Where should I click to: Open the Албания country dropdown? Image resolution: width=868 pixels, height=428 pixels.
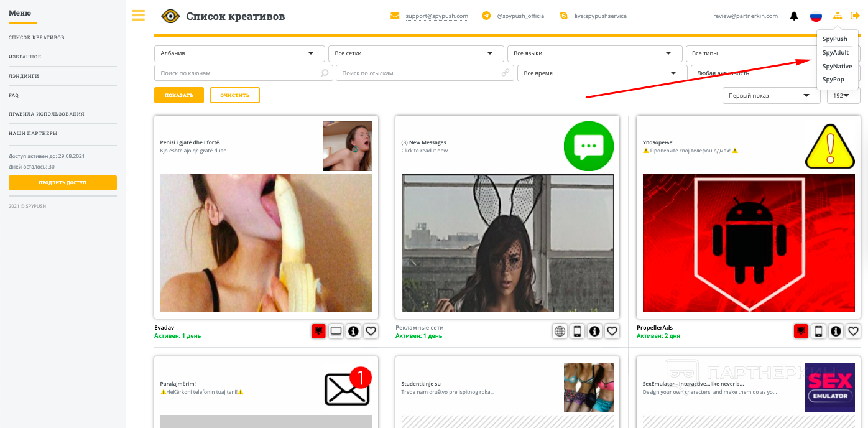click(239, 53)
